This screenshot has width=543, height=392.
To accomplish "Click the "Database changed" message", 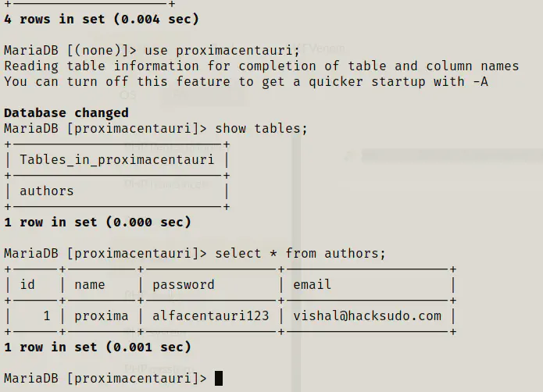I will (66, 113).
